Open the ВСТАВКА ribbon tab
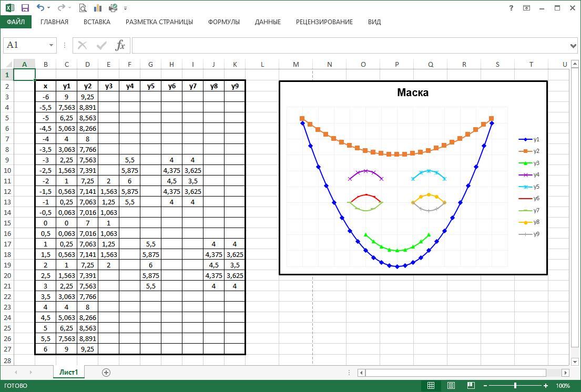The image size is (581, 392). (x=97, y=22)
